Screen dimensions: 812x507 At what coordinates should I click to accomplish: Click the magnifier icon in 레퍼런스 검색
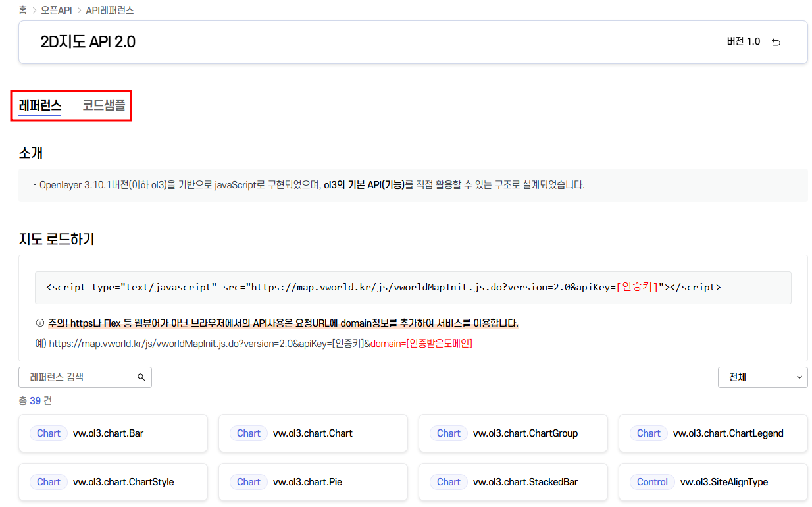(141, 377)
